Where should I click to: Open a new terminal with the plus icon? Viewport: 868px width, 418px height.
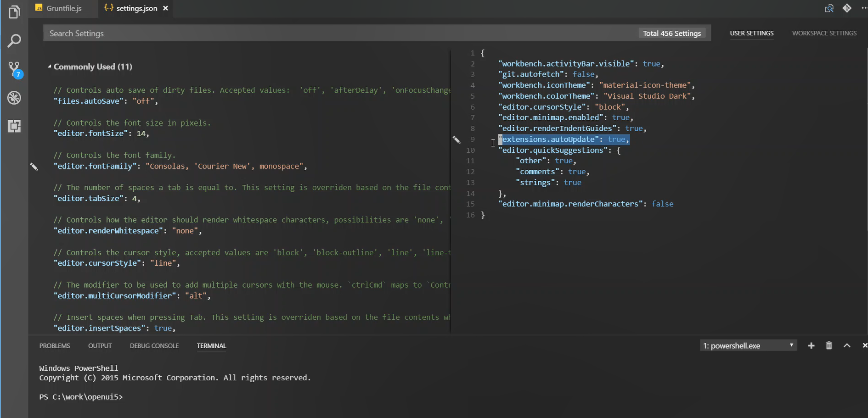[811, 346]
